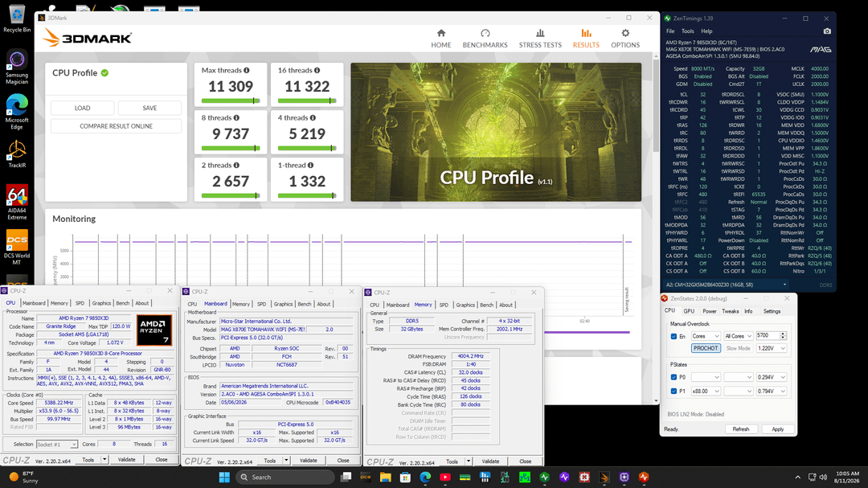Click the up arrow on the 5700 stepper
The height and width of the screenshot is (488, 868).
tap(783, 334)
